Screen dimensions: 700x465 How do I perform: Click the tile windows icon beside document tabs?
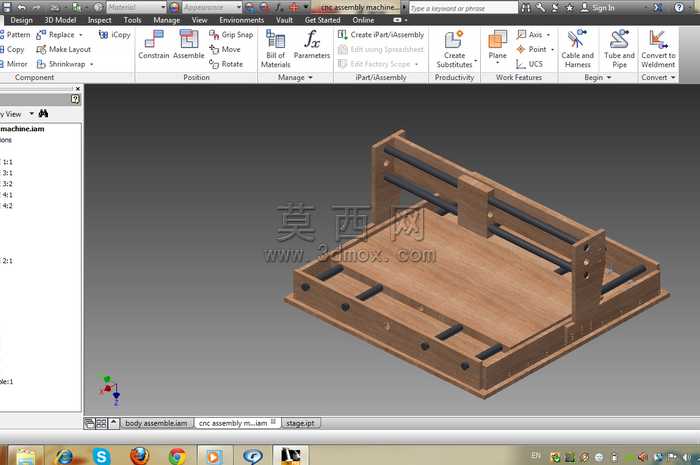click(x=101, y=423)
